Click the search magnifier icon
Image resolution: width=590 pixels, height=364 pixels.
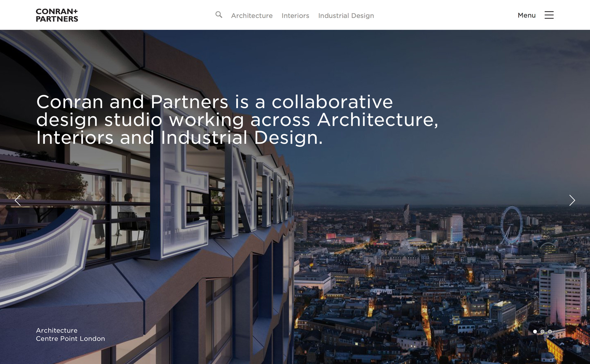219,15
